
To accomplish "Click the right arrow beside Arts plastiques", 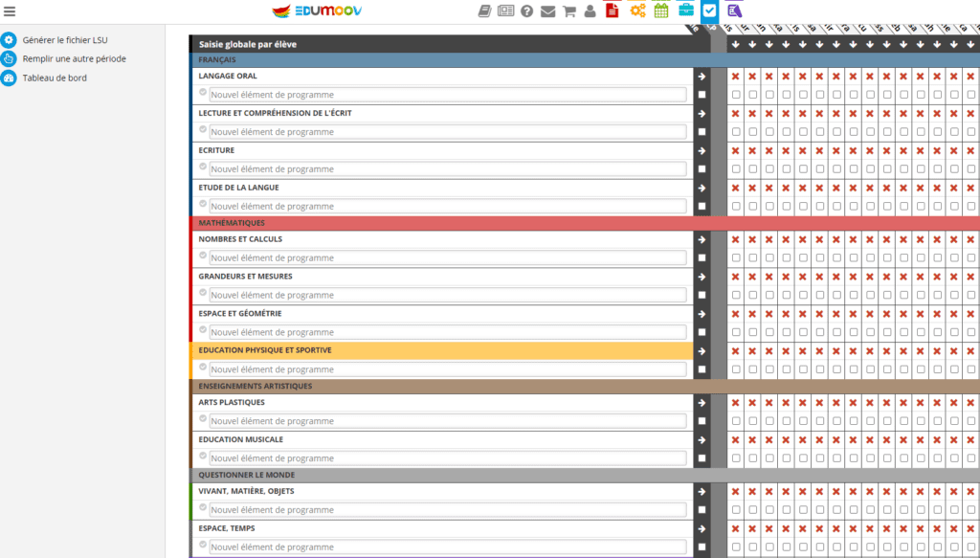I will click(702, 403).
